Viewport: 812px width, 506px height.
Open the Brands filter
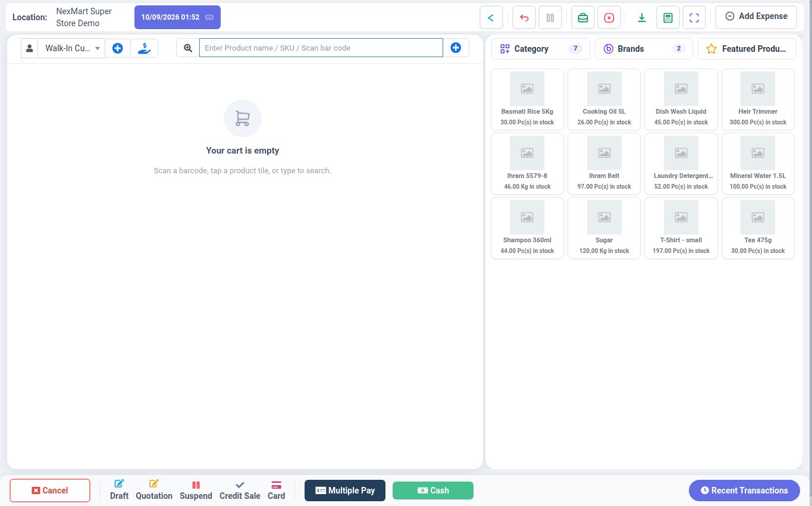[644, 49]
